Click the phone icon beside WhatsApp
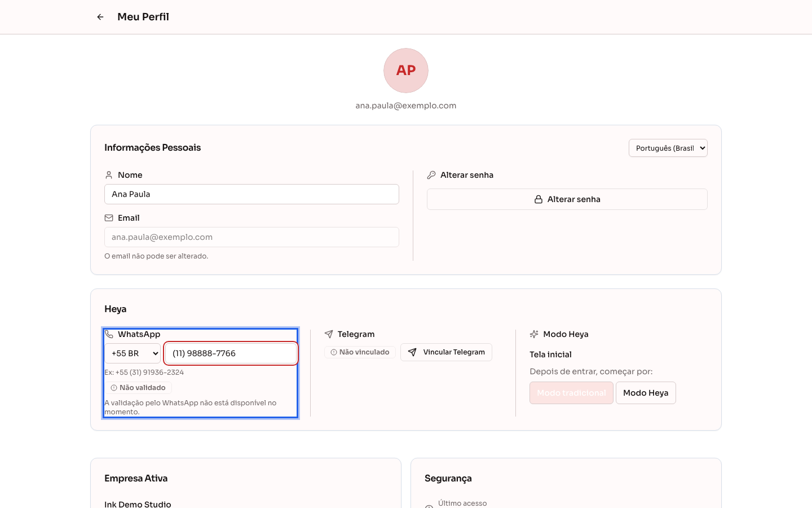 [109, 334]
